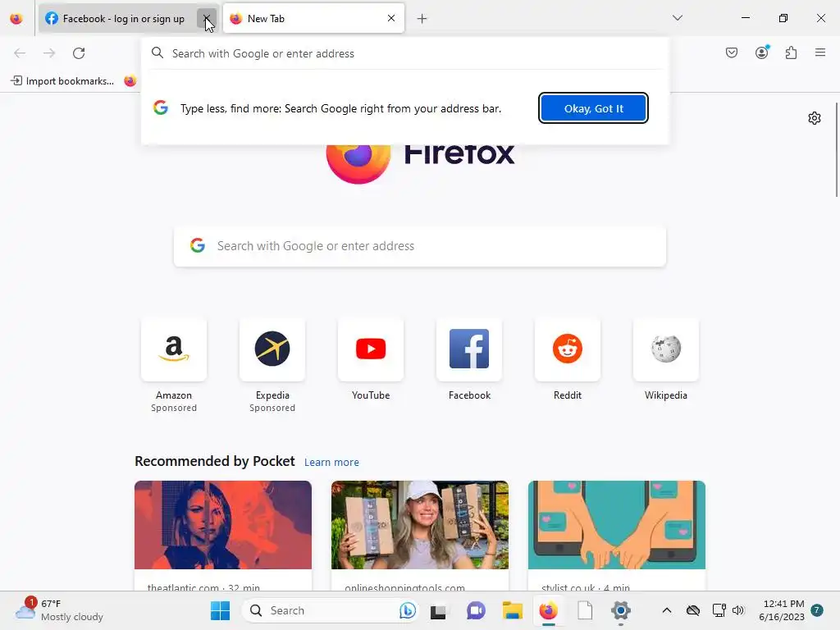The width and height of the screenshot is (840, 630).
Task: Close the Facebook tab
Action: tap(206, 19)
